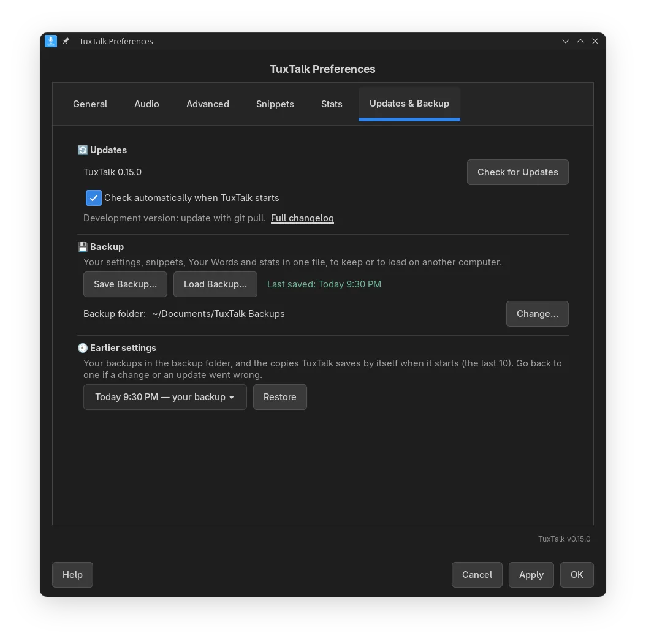Click the Check for Updates button
The image size is (646, 644).
tap(517, 172)
